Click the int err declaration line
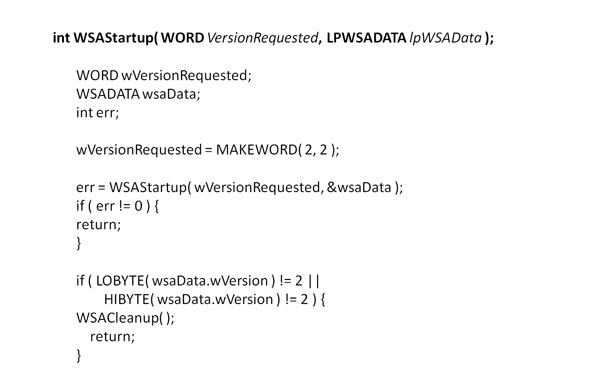Image resolution: width=600 pixels, height=373 pixels. coord(98,113)
